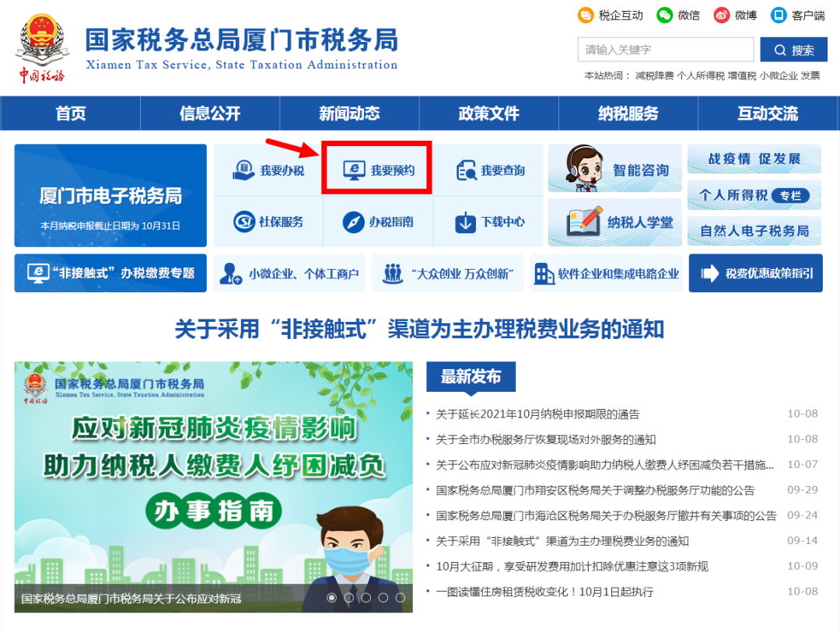Click the 国家税务总局厦门市税务局 site title
This screenshot has width=840, height=632.
coord(242,40)
